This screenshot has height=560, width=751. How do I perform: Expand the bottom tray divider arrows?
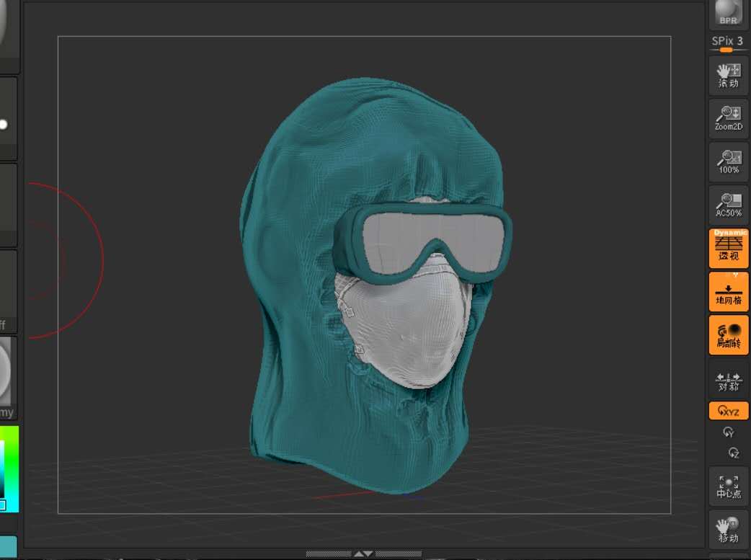coord(363,554)
